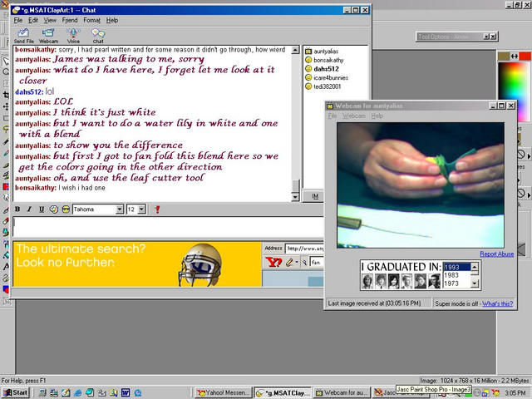Click the tan foreground color swatch

(504, 56)
